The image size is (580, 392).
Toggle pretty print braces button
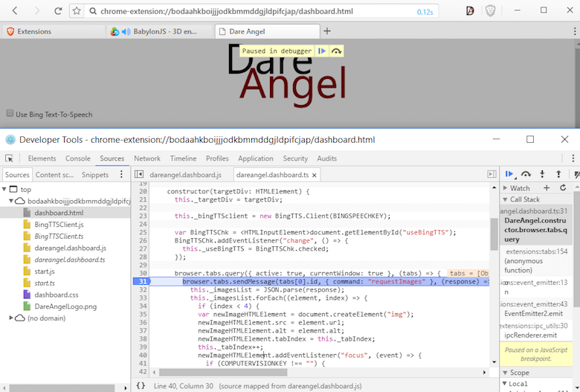click(x=141, y=385)
